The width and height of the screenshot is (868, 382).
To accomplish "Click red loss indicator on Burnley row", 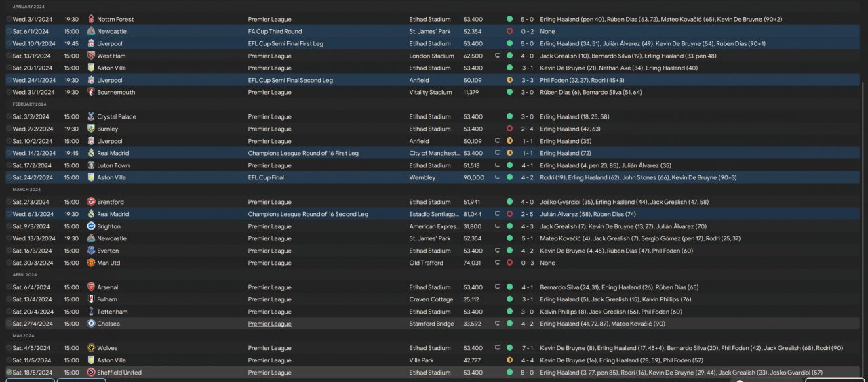I will (509, 129).
